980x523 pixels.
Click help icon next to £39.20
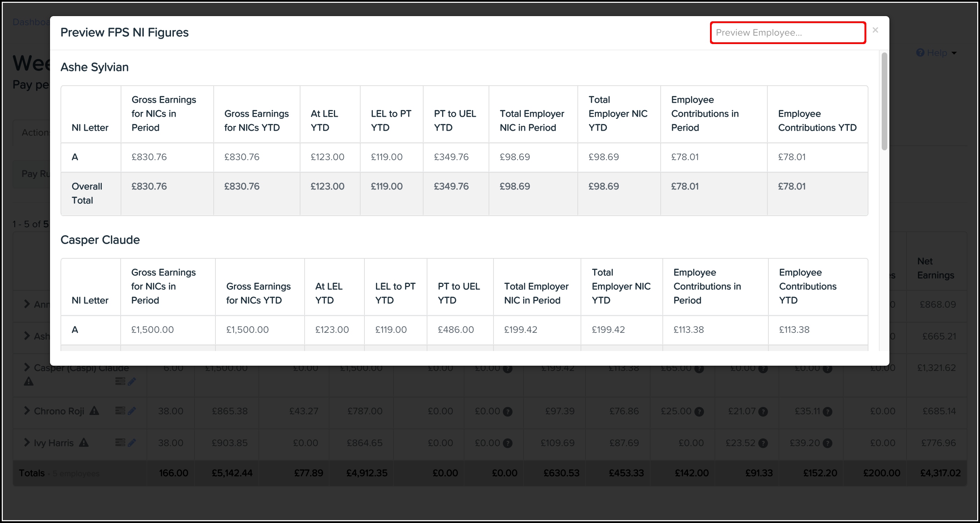[x=828, y=443]
